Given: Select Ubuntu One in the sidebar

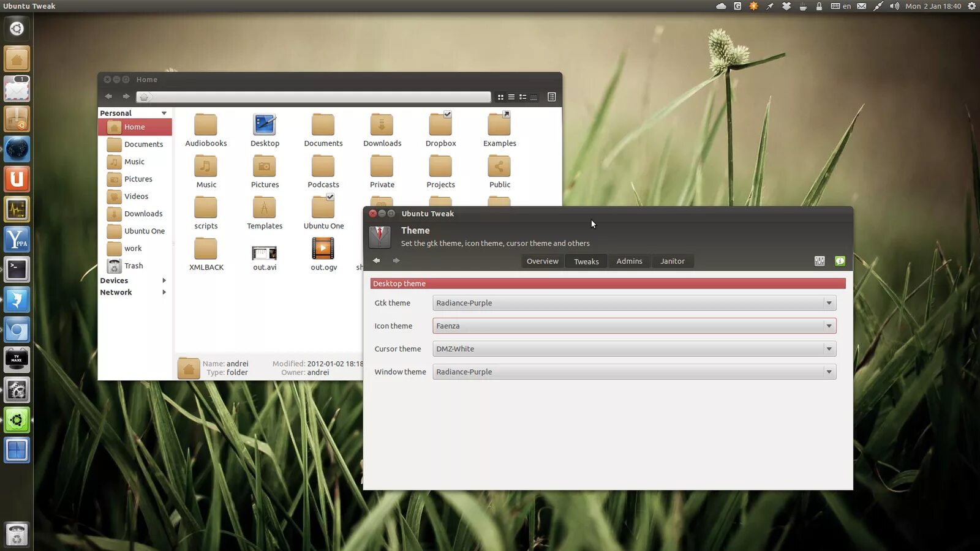Looking at the screenshot, I should pyautogui.click(x=135, y=231).
